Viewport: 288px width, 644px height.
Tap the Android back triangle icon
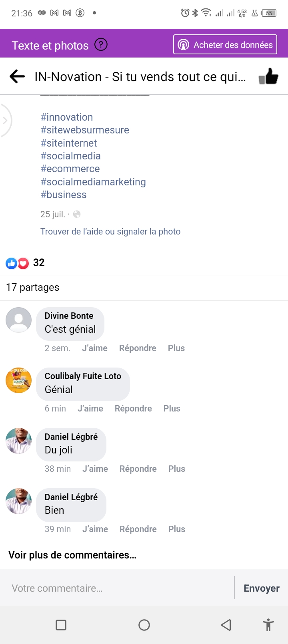[x=226, y=625]
